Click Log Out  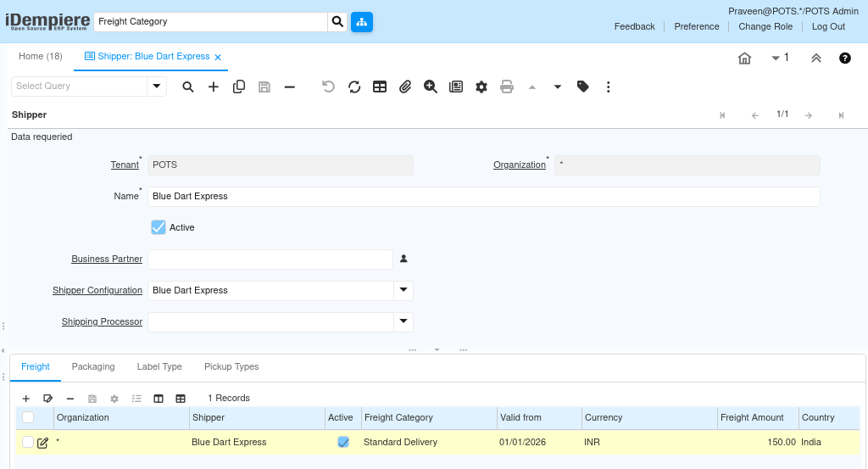click(x=828, y=26)
